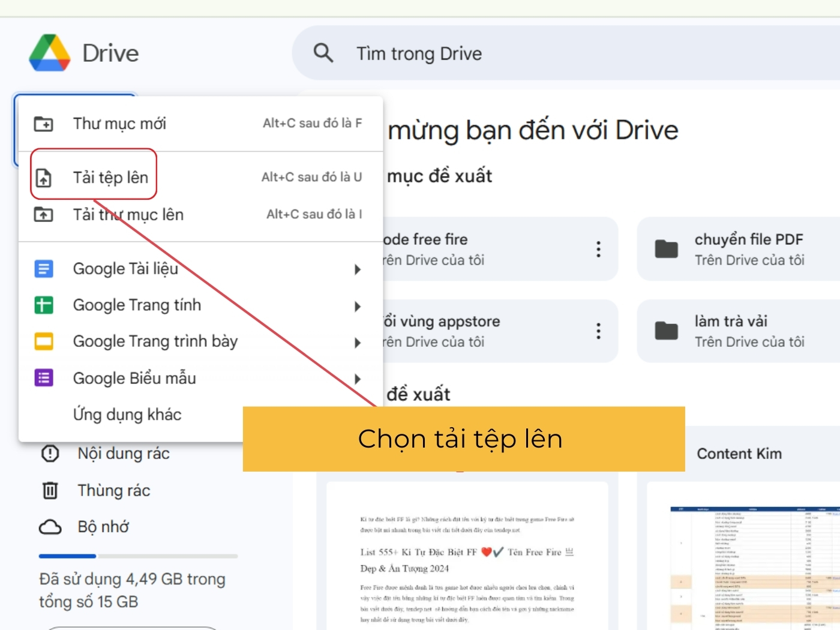Click the search magnifier icon
Viewport: 840px width, 630px height.
click(x=323, y=53)
